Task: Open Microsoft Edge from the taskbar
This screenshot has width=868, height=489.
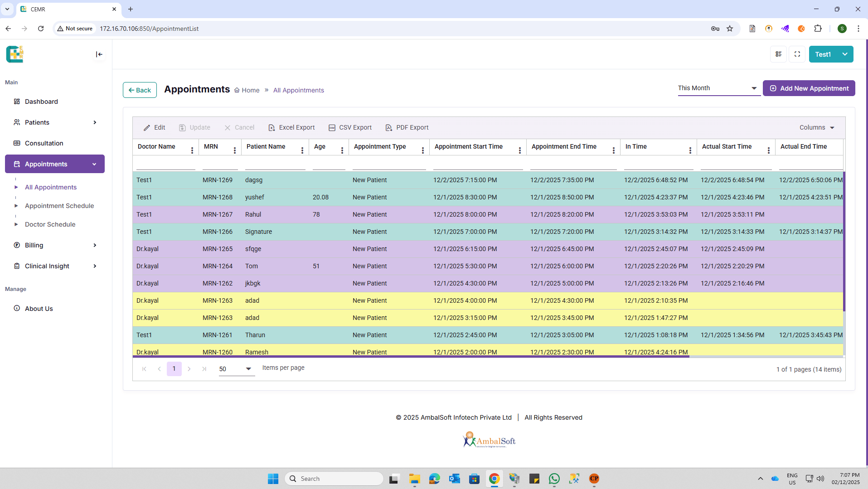Action: tap(434, 479)
